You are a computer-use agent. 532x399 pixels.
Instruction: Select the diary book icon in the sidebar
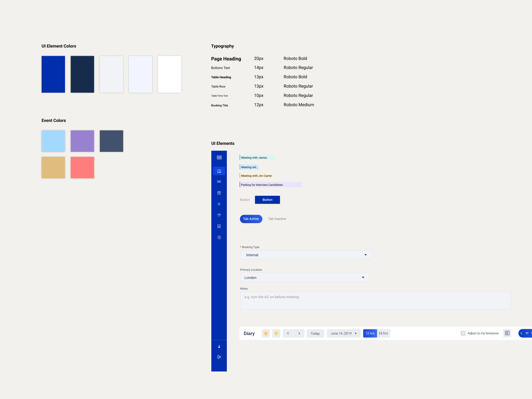coord(219,171)
